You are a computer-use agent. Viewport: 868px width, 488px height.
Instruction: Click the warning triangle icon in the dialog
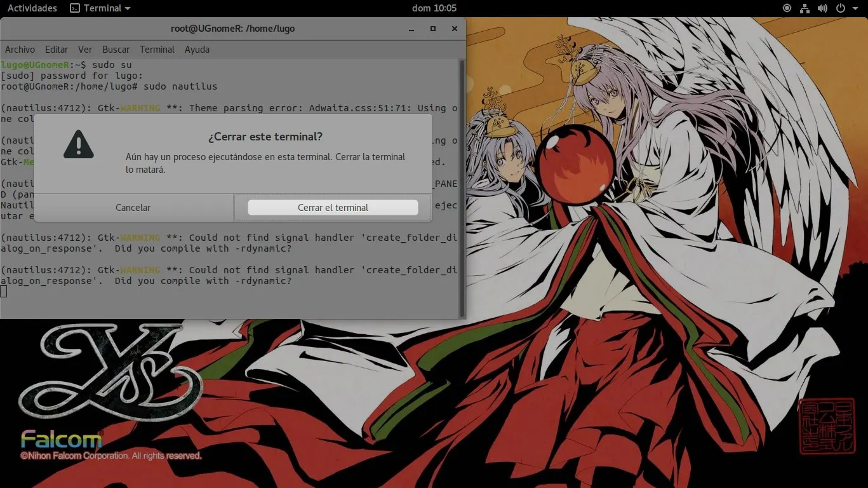click(x=79, y=144)
